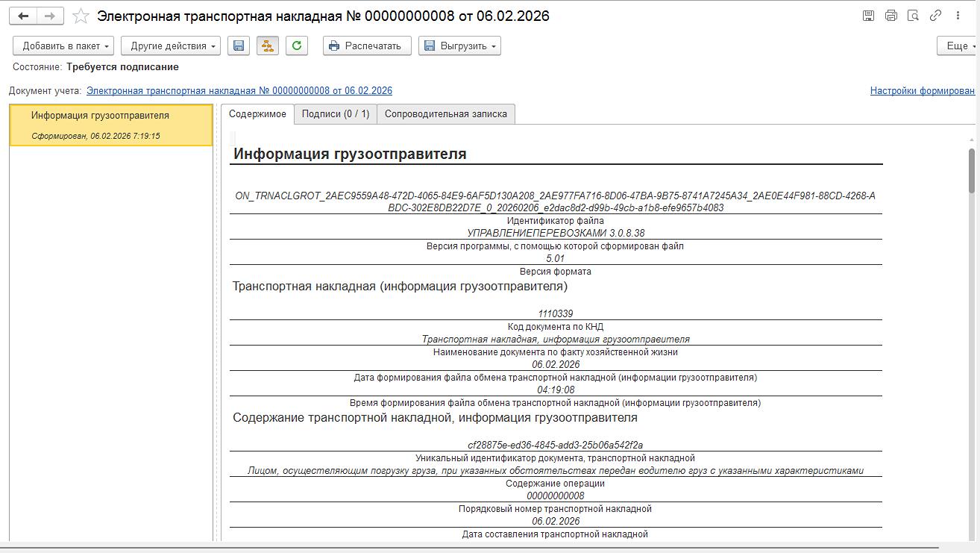980x553 pixels.
Task: Expand the 'Добавить в пакет' dropdown
Action: point(63,46)
